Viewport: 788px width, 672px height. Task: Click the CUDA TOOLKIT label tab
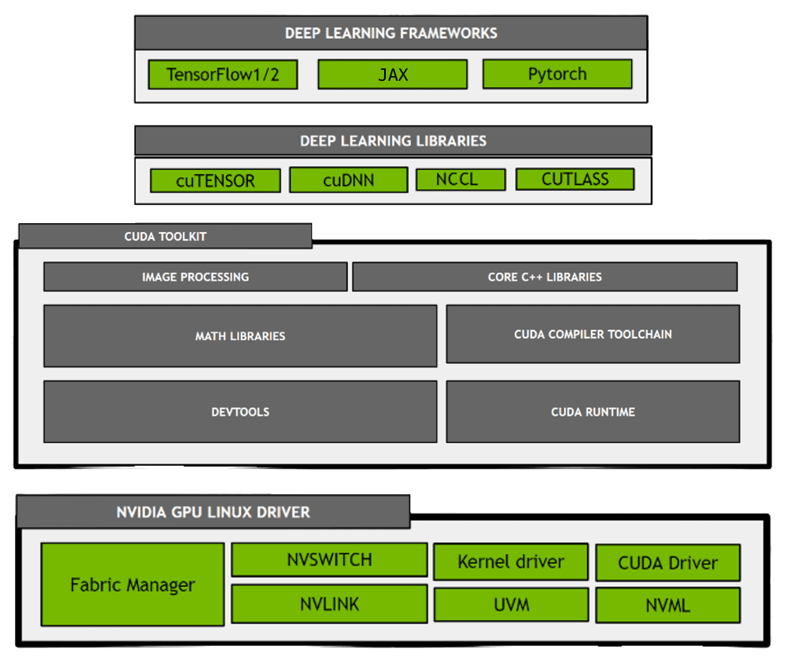tap(165, 236)
